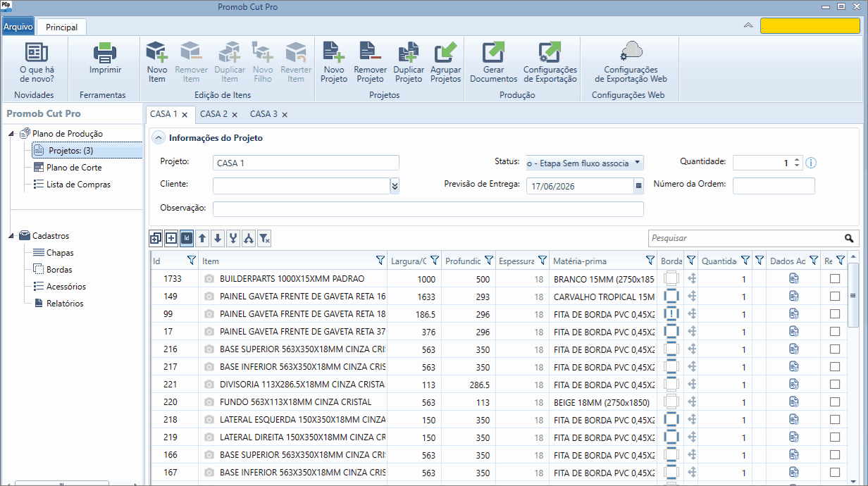The width and height of the screenshot is (868, 486).
Task: Check the box for row Id 149
Action: tap(835, 296)
